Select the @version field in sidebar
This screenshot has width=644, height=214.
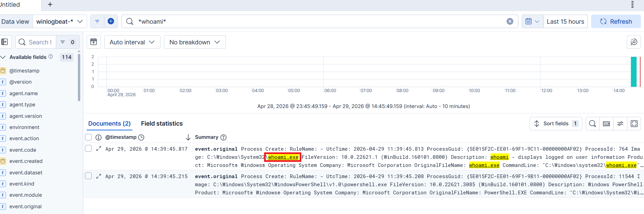pyautogui.click(x=20, y=82)
